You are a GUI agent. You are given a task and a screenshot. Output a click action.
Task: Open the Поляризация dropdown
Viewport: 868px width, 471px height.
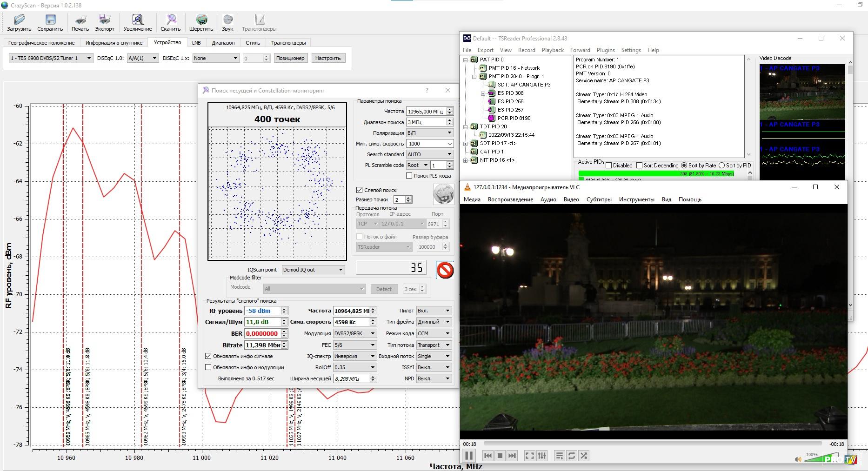429,133
